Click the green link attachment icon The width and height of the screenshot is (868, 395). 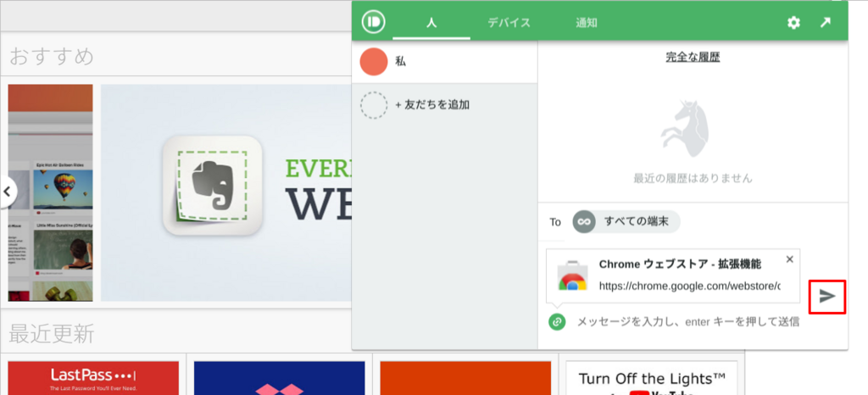(557, 321)
